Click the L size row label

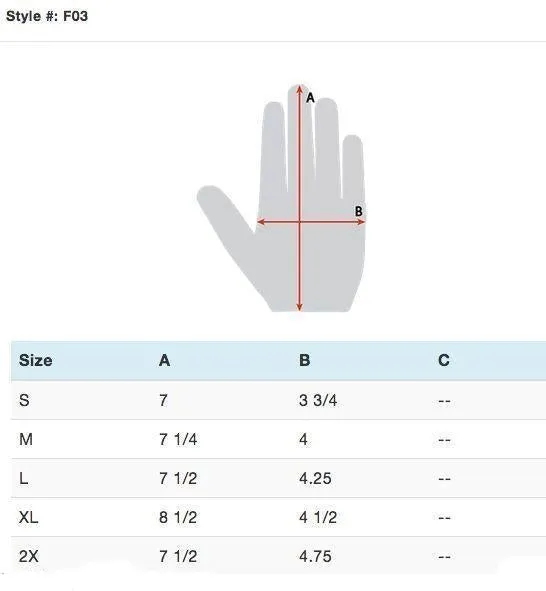point(23,479)
